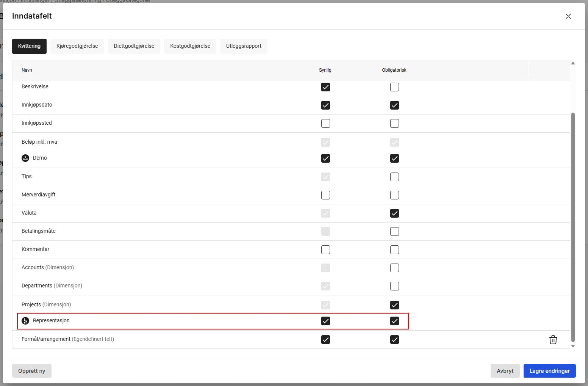Uncheck Obligatorisk for Innkjøpsdato
The height and width of the screenshot is (386, 588).
pyautogui.click(x=394, y=105)
